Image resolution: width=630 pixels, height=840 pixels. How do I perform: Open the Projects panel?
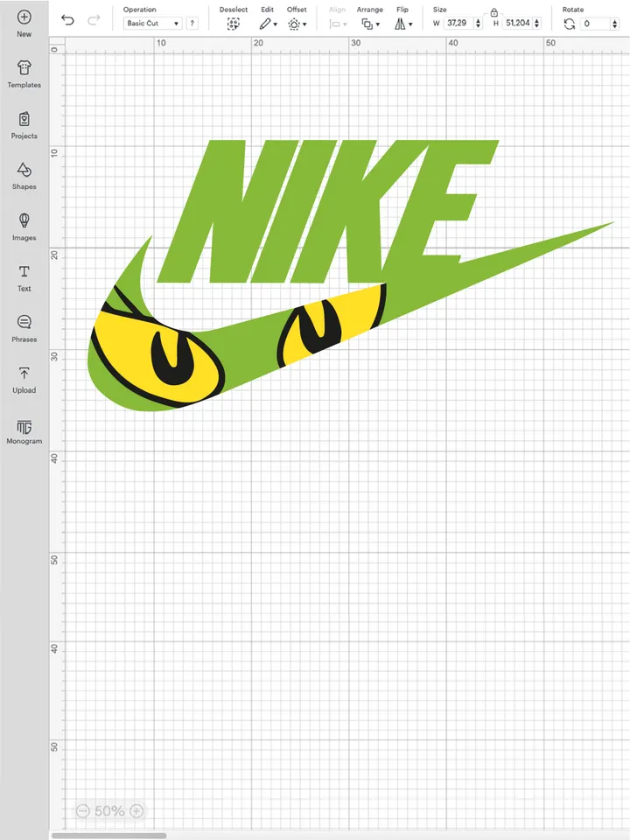tap(24, 125)
